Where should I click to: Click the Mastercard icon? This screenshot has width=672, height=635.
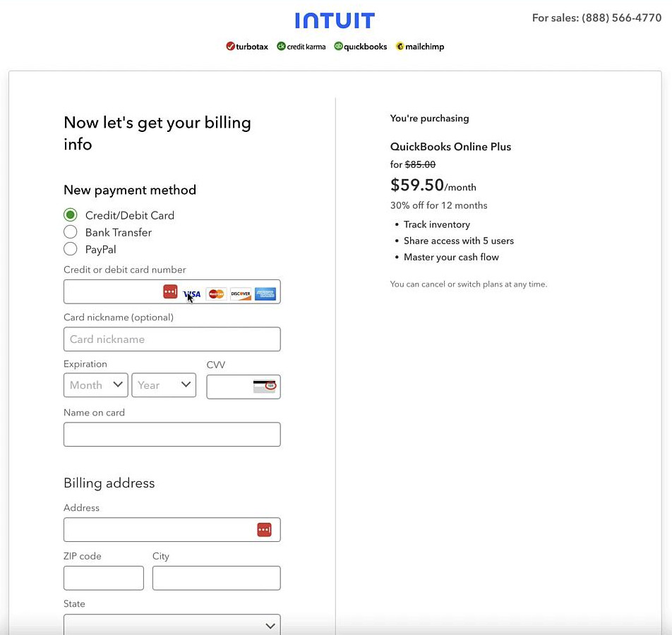pos(216,294)
